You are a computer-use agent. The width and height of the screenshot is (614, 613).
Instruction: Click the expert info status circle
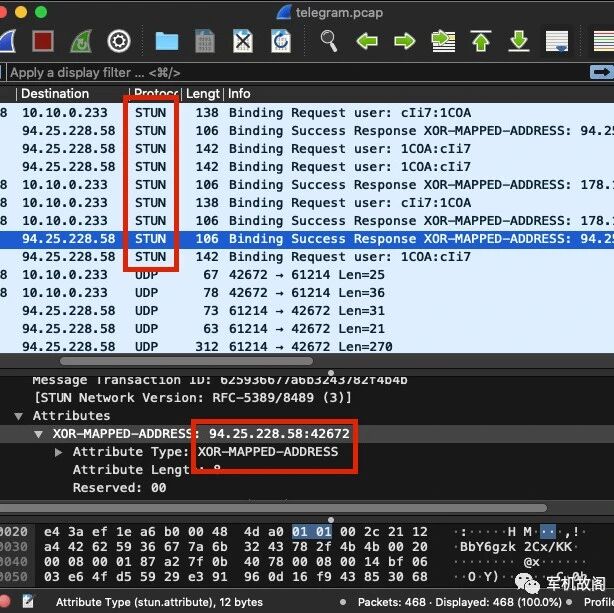(4, 602)
